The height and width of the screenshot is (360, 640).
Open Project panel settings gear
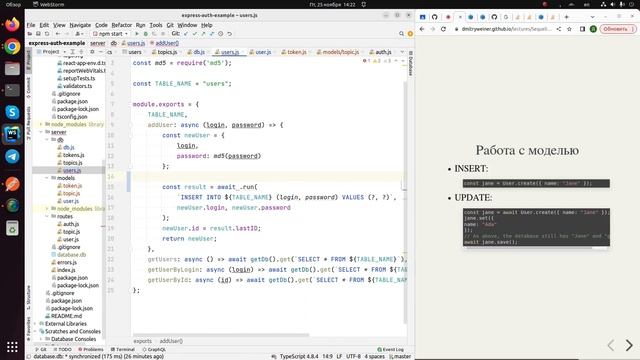92,52
